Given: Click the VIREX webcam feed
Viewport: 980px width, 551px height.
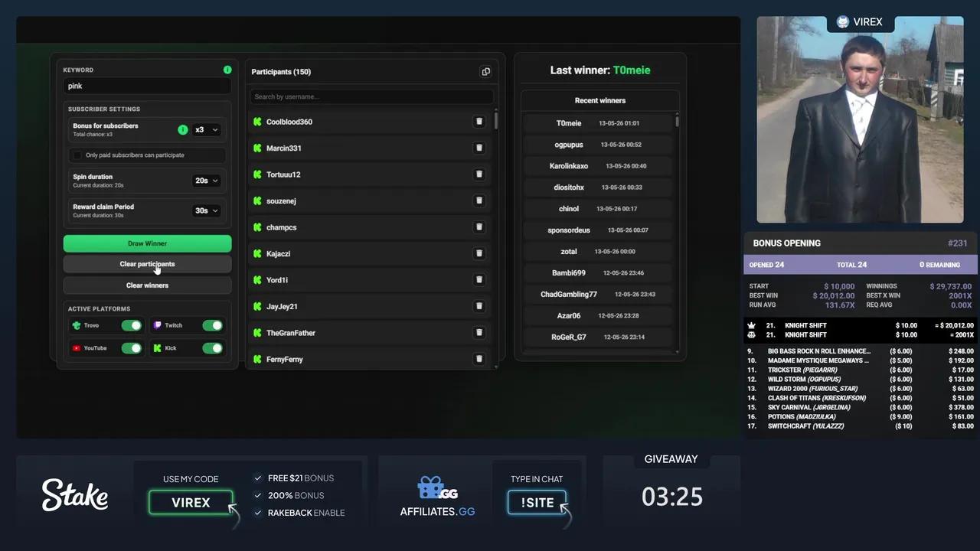Looking at the screenshot, I should coord(860,120).
